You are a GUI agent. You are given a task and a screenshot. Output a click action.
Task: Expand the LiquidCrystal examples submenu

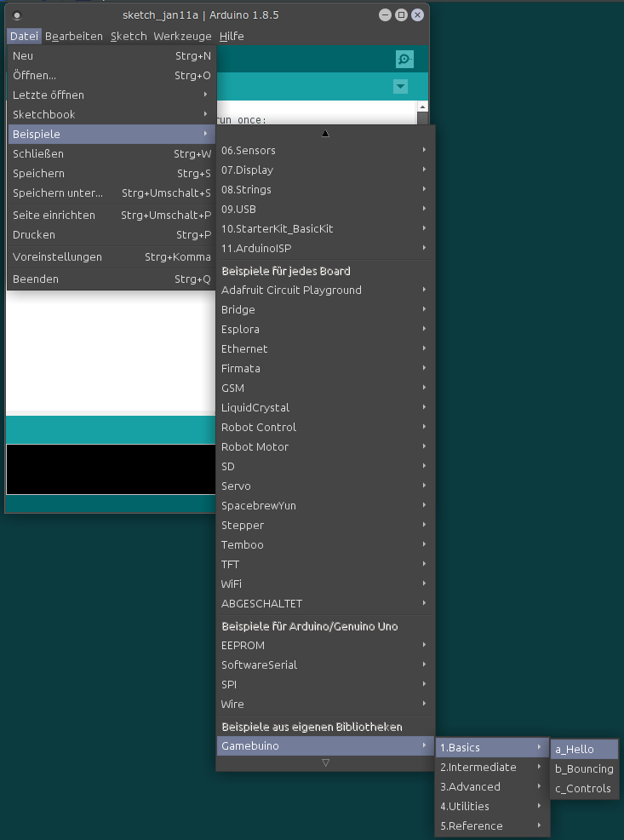[x=323, y=408]
